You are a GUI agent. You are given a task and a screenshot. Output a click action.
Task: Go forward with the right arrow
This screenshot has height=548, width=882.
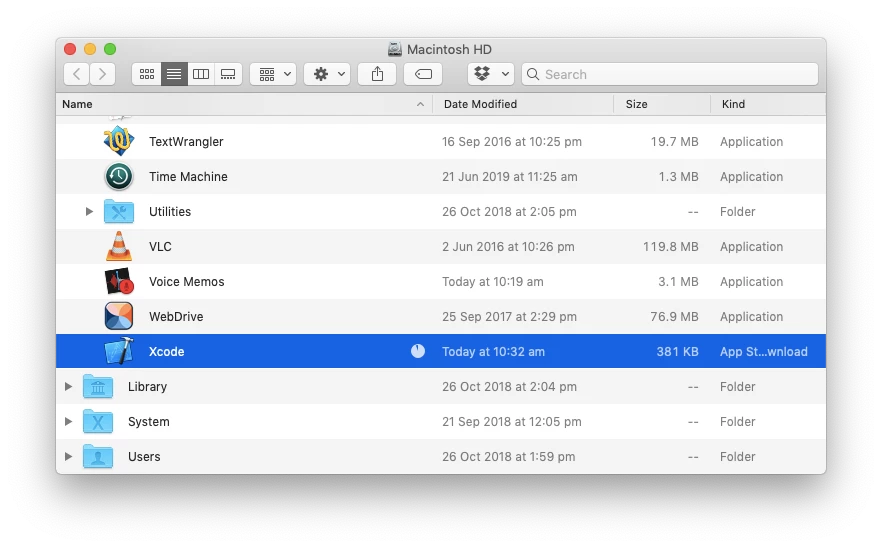tap(102, 74)
